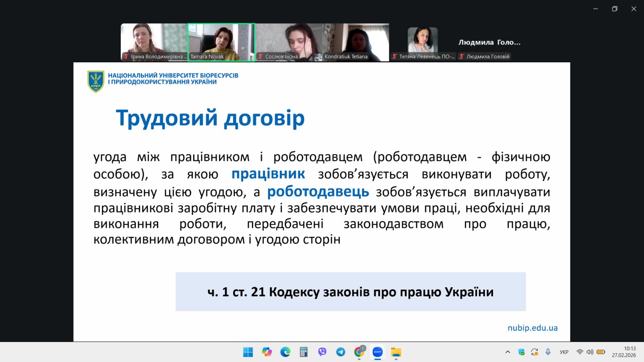Switch to Google Chrome in taskbar
The height and width of the screenshot is (362, 644).
pyautogui.click(x=359, y=352)
